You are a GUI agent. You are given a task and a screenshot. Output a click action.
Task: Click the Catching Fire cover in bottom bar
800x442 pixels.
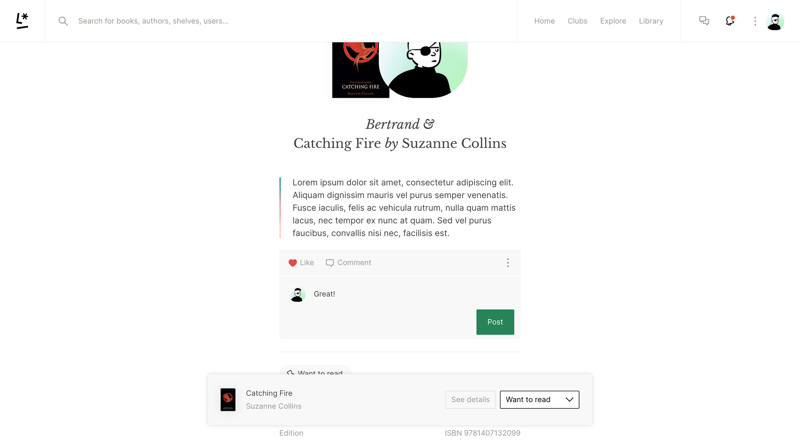click(x=228, y=400)
